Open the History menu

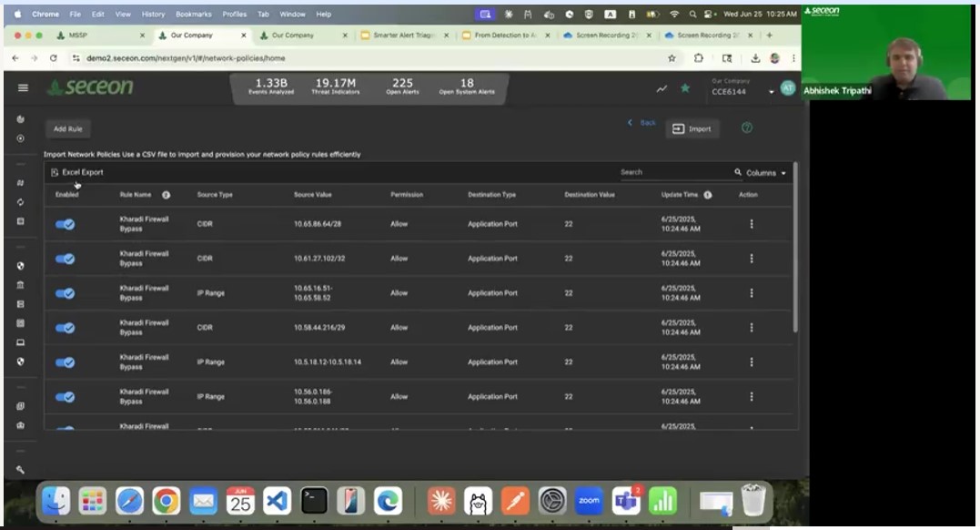point(153,14)
